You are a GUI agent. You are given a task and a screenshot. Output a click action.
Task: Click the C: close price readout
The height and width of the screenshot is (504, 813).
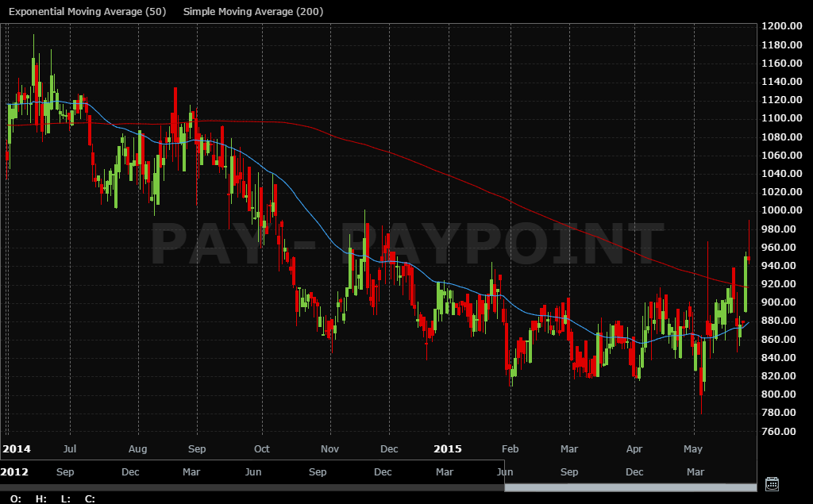coord(90,498)
